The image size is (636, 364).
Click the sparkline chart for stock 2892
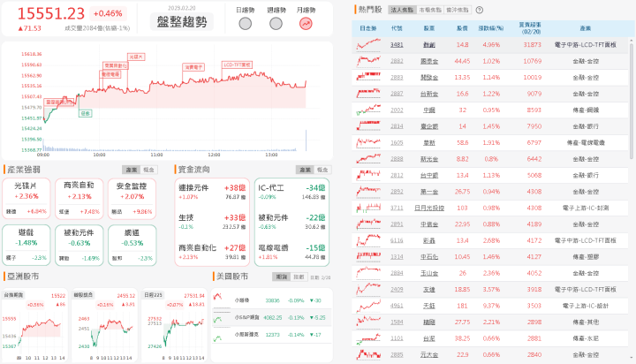(368, 192)
